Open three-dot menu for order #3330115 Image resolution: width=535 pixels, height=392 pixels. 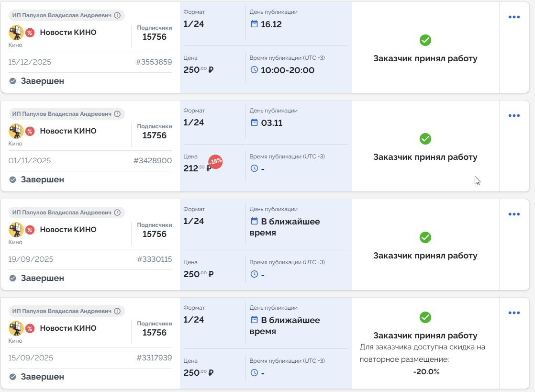(x=514, y=214)
